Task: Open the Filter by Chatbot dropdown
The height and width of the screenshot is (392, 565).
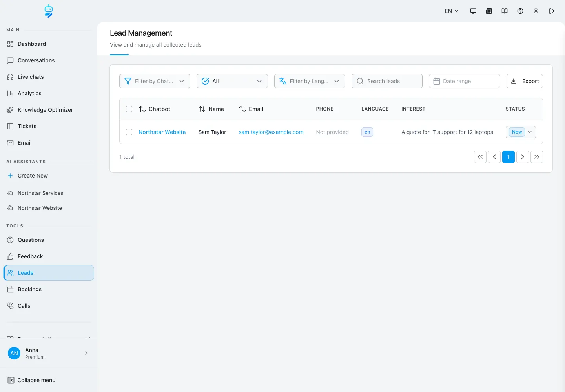Action: pos(155,81)
